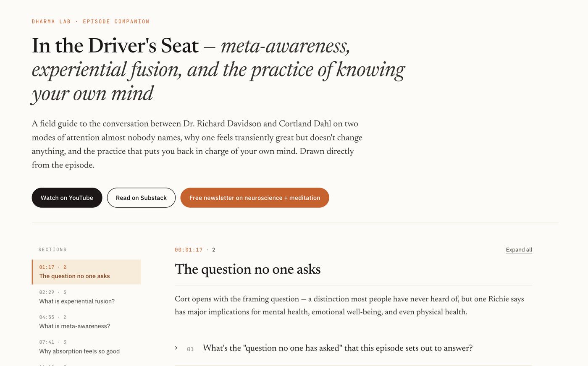Image resolution: width=588 pixels, height=366 pixels.
Task: Click the 07:41 timestamp in the sidebar
Action: coord(47,342)
